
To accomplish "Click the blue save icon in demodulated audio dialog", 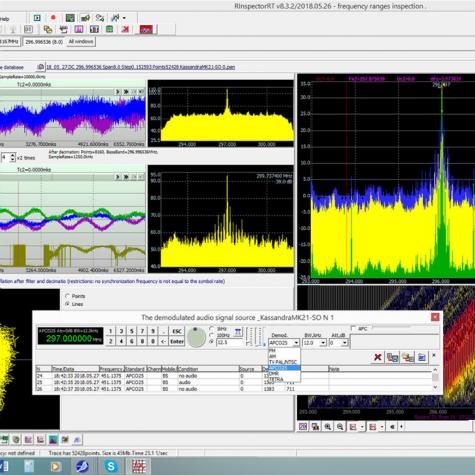I will point(422,357).
